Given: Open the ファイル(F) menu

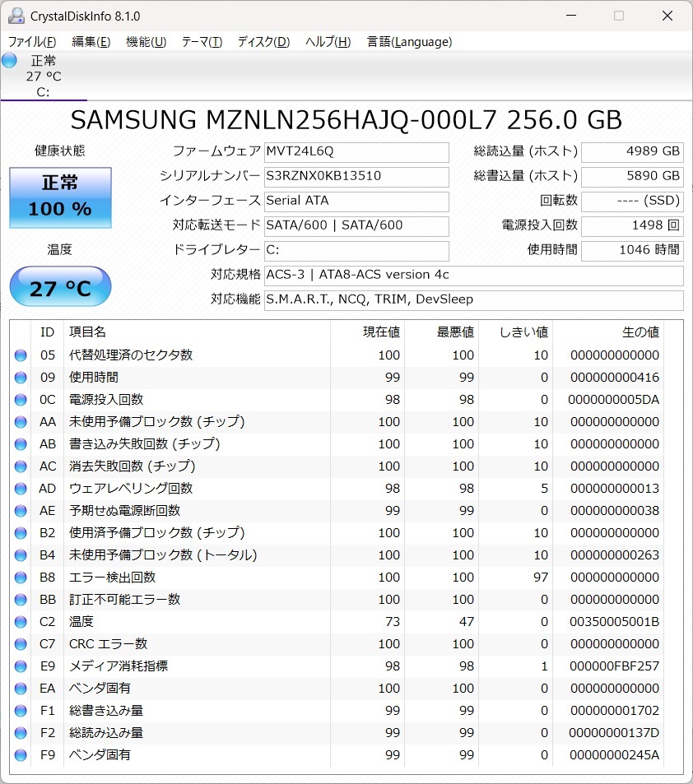Looking at the screenshot, I should click(x=32, y=42).
